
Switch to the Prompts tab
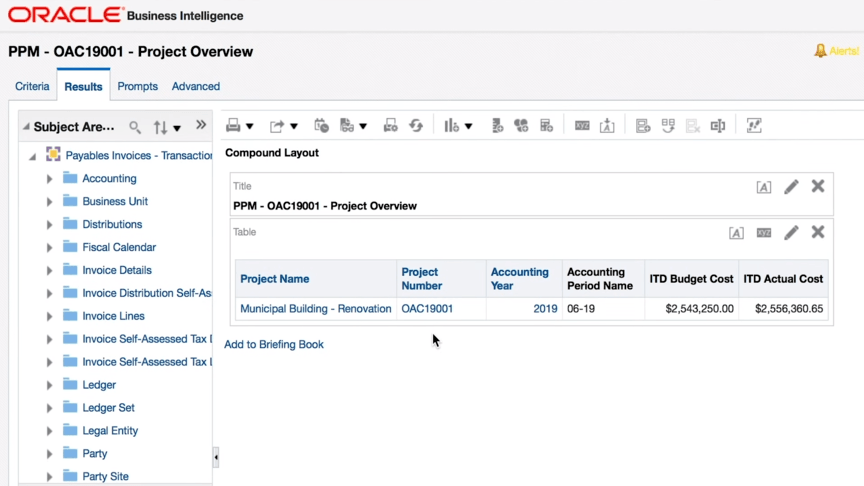click(x=137, y=87)
